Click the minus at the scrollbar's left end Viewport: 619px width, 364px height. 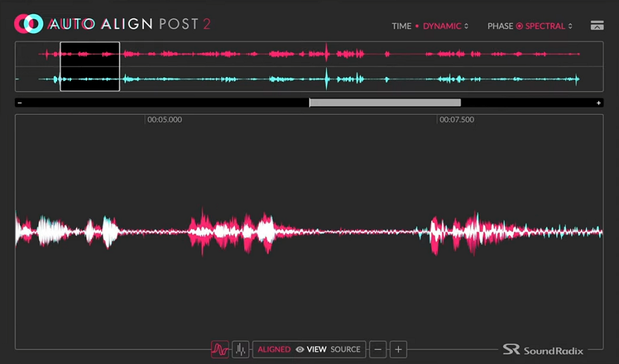tap(20, 103)
